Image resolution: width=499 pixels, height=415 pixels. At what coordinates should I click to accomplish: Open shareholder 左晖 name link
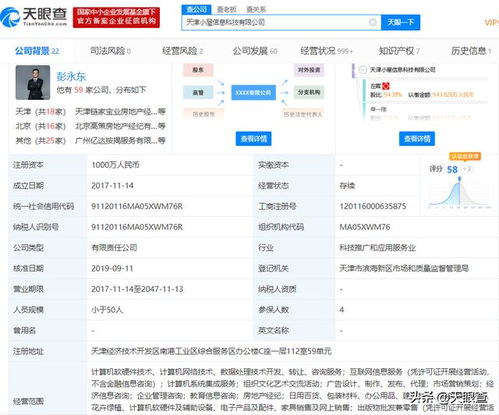pos(375,86)
